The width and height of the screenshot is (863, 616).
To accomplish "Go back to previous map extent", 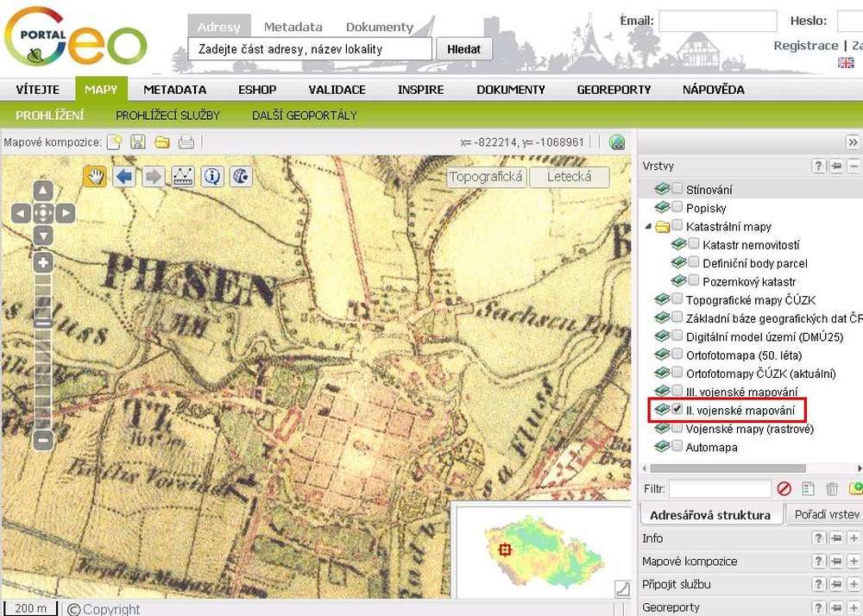I will [x=124, y=177].
